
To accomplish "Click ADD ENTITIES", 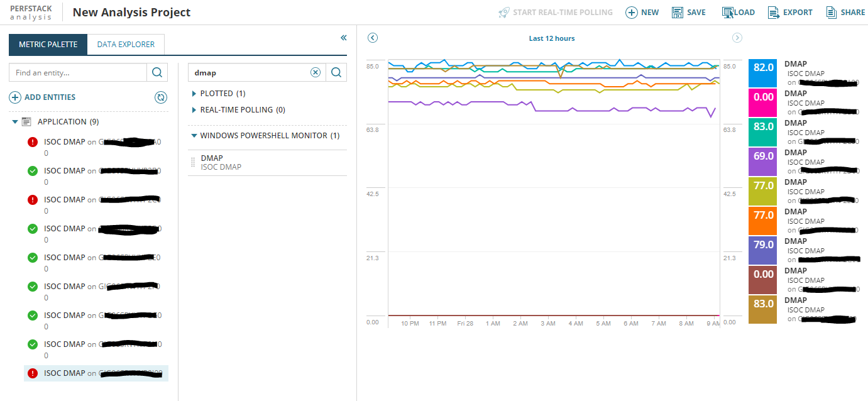I will pyautogui.click(x=42, y=97).
